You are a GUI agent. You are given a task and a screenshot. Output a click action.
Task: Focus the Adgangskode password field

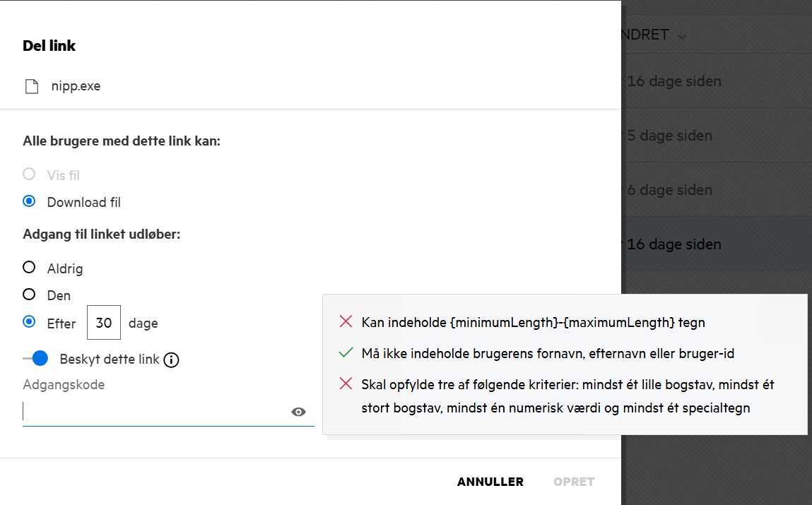click(x=155, y=412)
